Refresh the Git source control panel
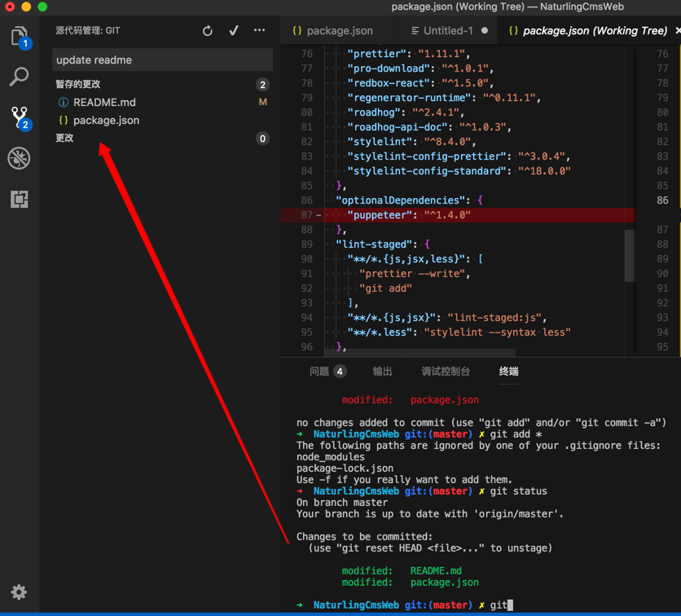 [x=208, y=30]
